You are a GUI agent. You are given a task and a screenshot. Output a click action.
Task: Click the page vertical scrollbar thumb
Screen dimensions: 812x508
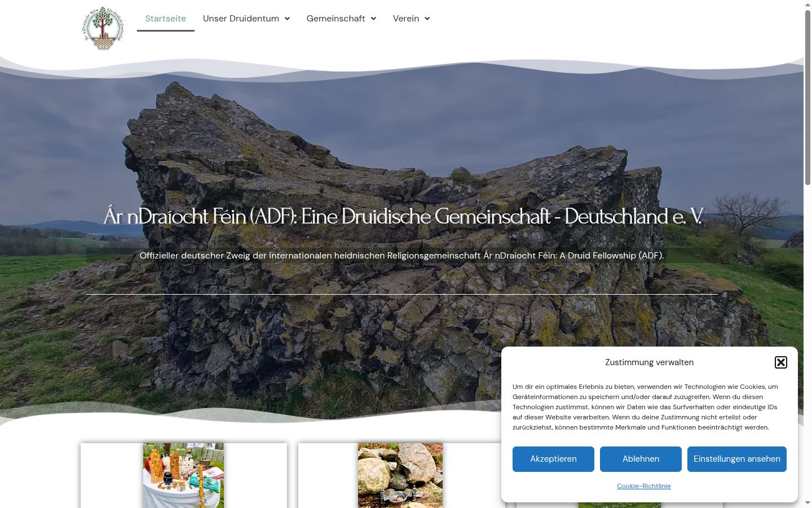pyautogui.click(x=807, y=97)
